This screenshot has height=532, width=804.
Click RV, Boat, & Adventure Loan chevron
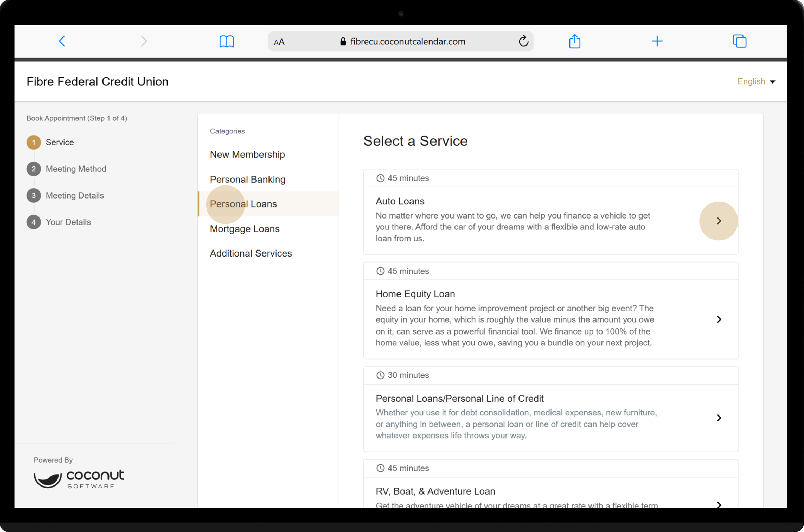[719, 504]
